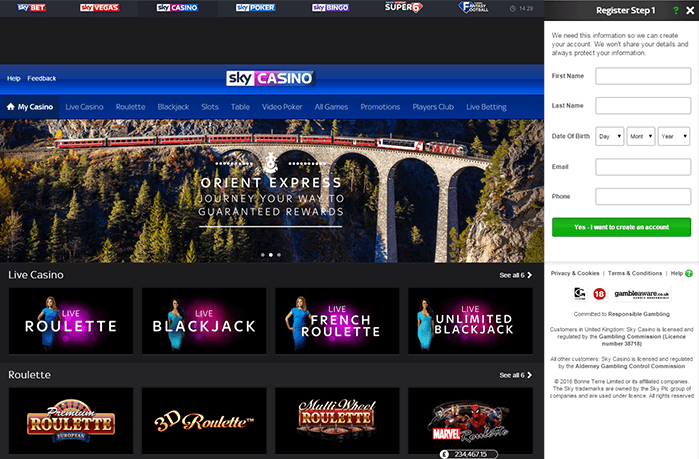This screenshot has width=699, height=459.
Task: Open the Sky Bingo logo link
Action: (x=330, y=8)
